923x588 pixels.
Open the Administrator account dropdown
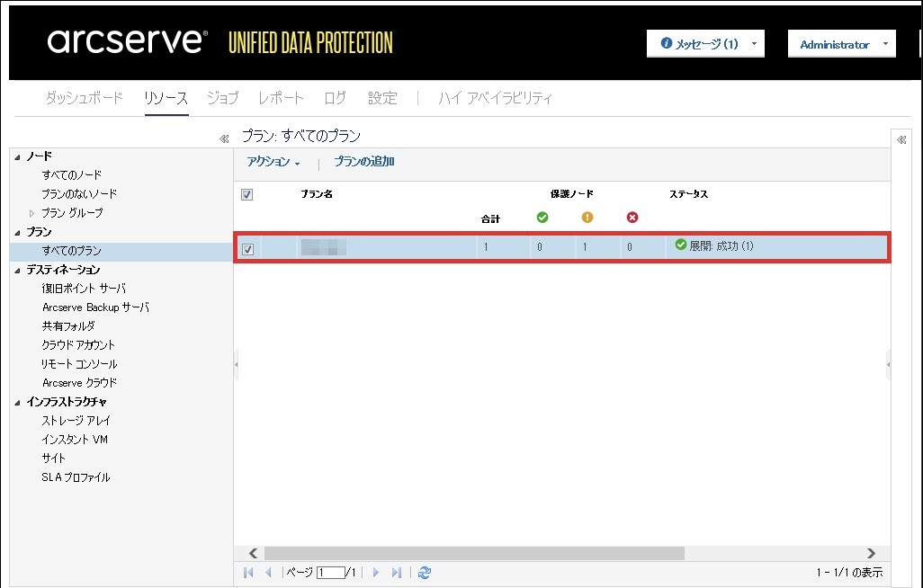pyautogui.click(x=841, y=44)
